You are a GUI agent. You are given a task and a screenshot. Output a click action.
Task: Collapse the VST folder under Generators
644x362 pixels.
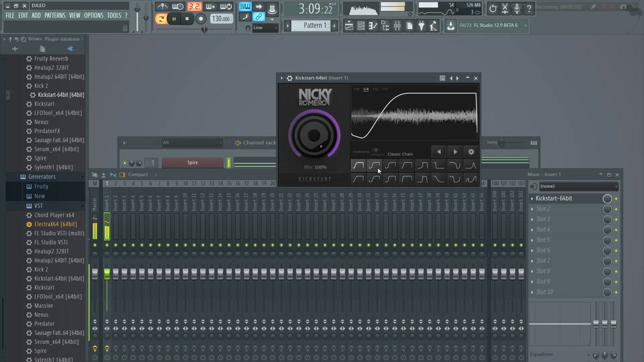(38, 206)
